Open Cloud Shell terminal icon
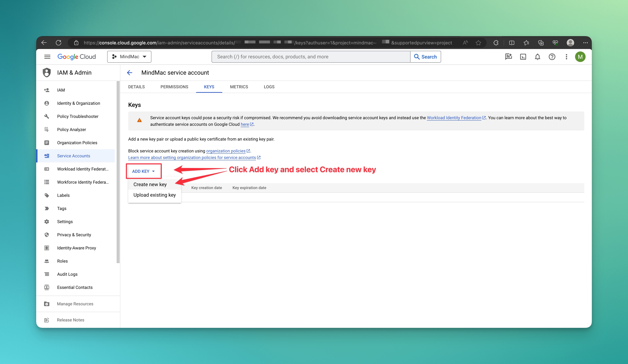The image size is (628, 364). coord(523,57)
